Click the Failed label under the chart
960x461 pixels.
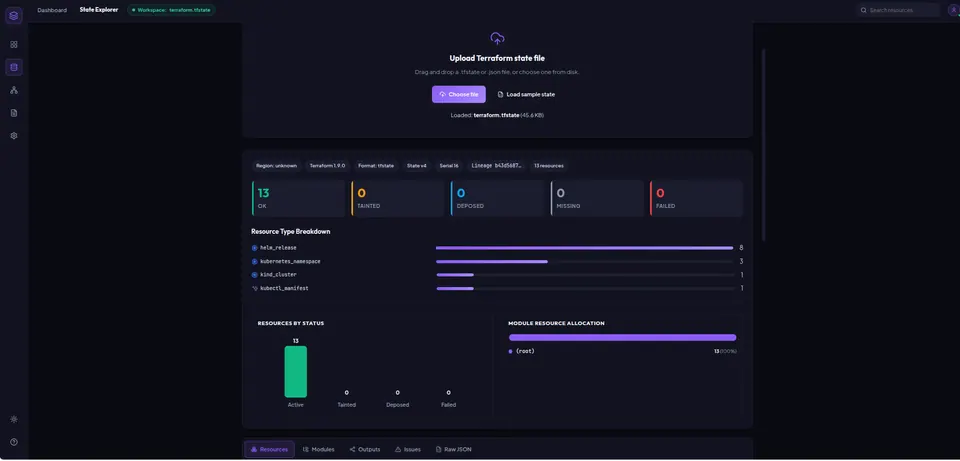[x=448, y=405]
